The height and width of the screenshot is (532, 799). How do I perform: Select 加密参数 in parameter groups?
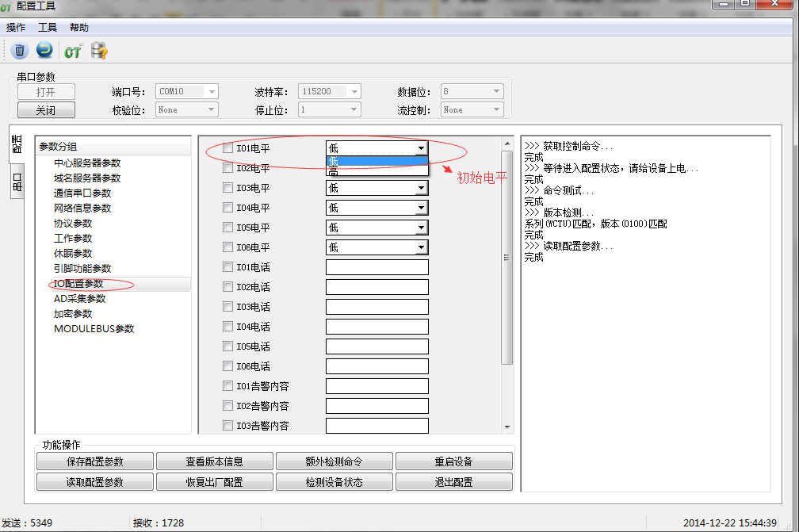tap(73, 314)
